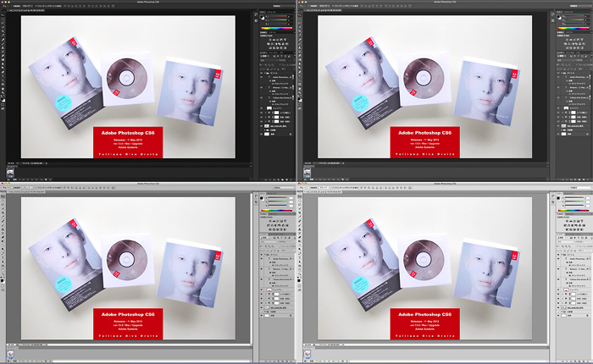593x364 pixels.
Task: Toggle the bounding box checkbox in the medium-gray-theme options bar
Action: [36, 187]
